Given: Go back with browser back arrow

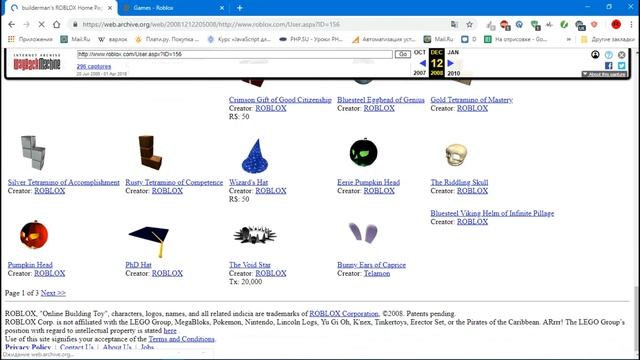Looking at the screenshot, I should point(11,24).
